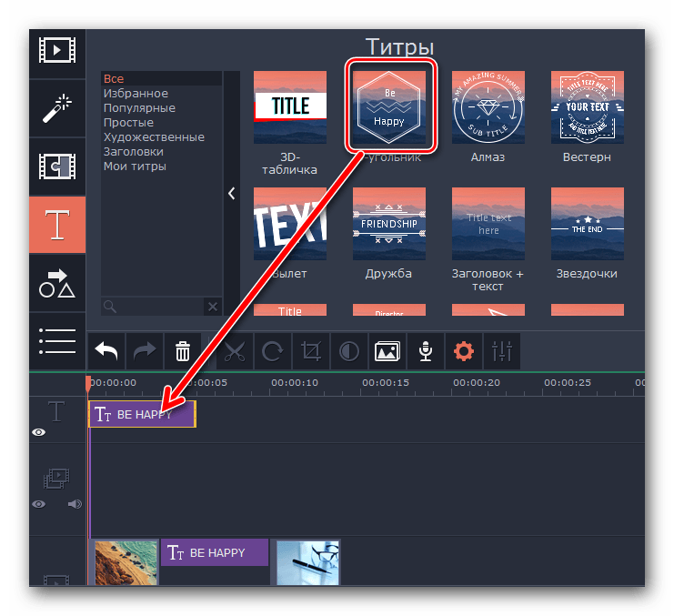Open the Transitions tab icon

coord(57,167)
